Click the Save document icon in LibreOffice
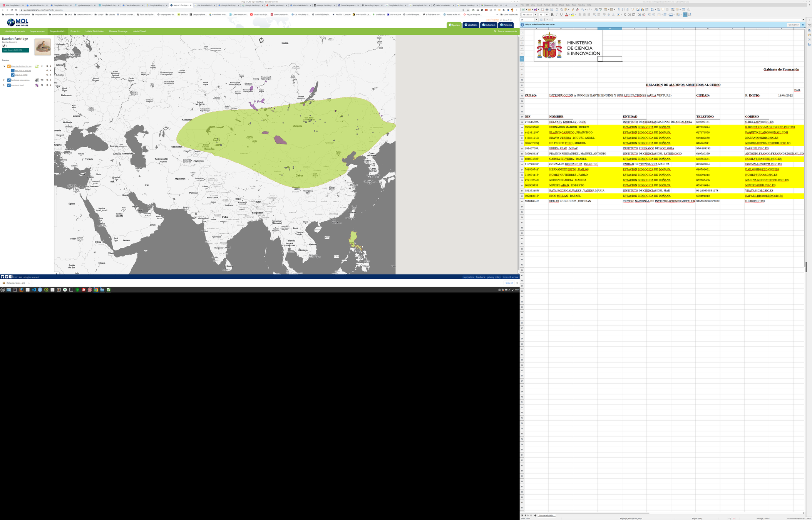Screen dimensions: 812x520 tap(535, 9)
